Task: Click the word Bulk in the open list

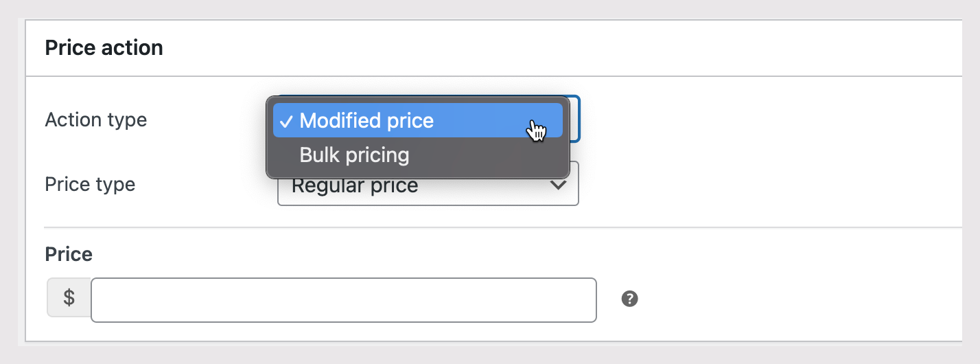Action: pyautogui.click(x=319, y=155)
